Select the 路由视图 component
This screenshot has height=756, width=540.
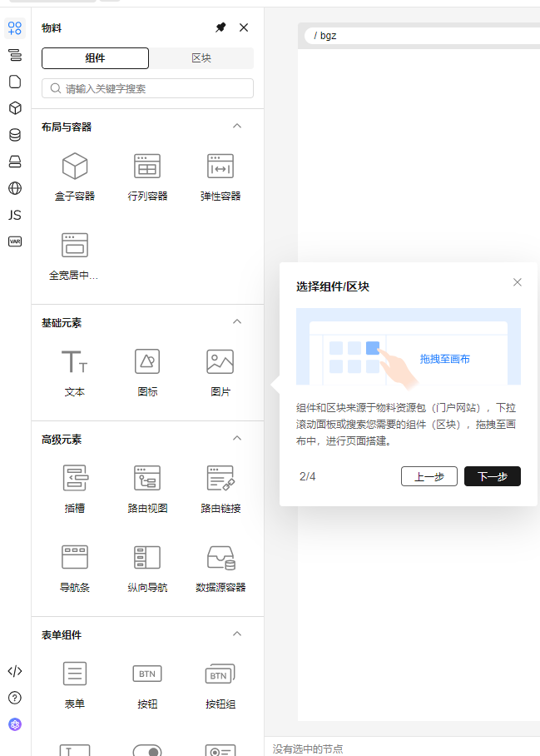click(147, 489)
